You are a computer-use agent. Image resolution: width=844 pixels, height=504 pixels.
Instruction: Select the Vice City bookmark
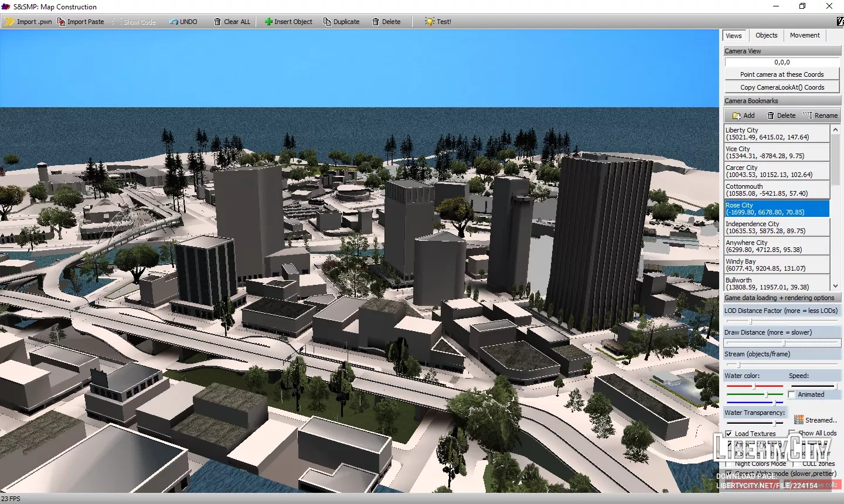(777, 152)
